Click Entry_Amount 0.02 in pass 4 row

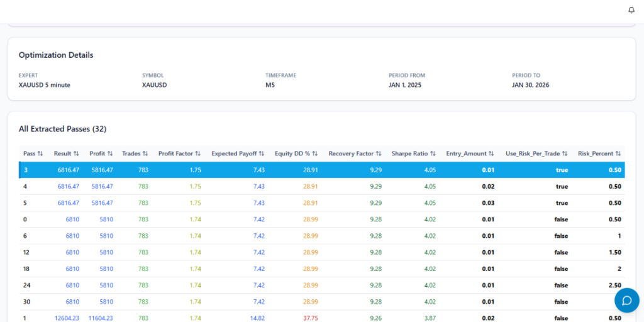(488, 186)
